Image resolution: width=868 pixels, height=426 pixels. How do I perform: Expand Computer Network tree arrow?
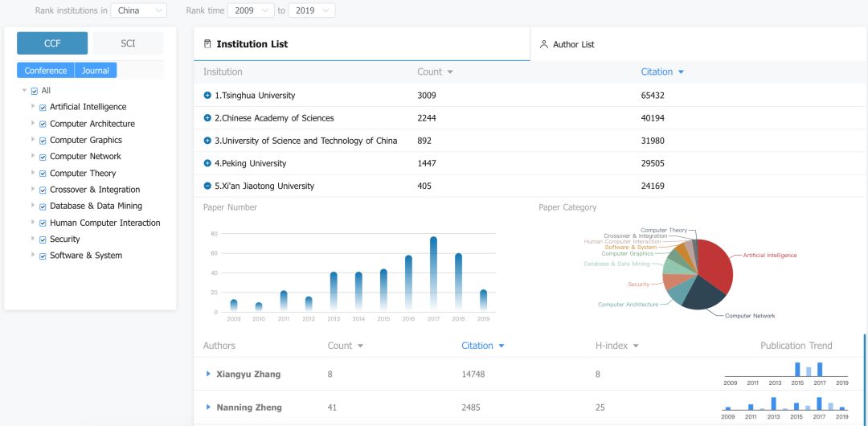[33, 156]
